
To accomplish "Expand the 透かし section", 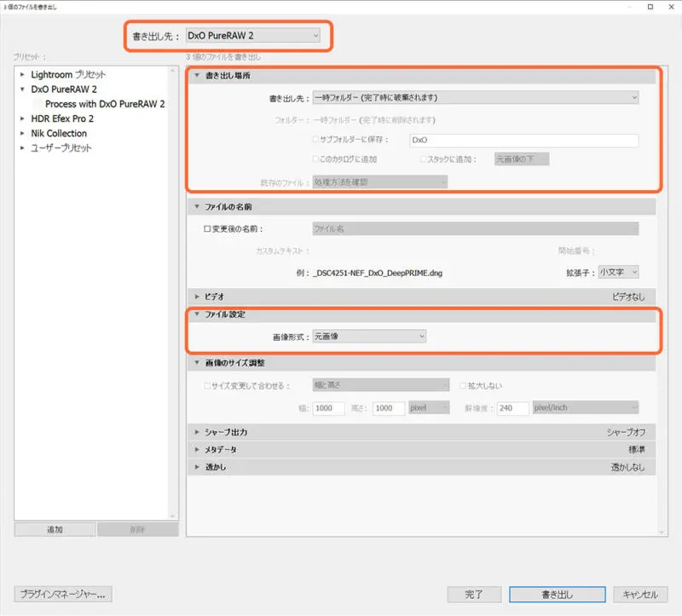I will coord(197,467).
